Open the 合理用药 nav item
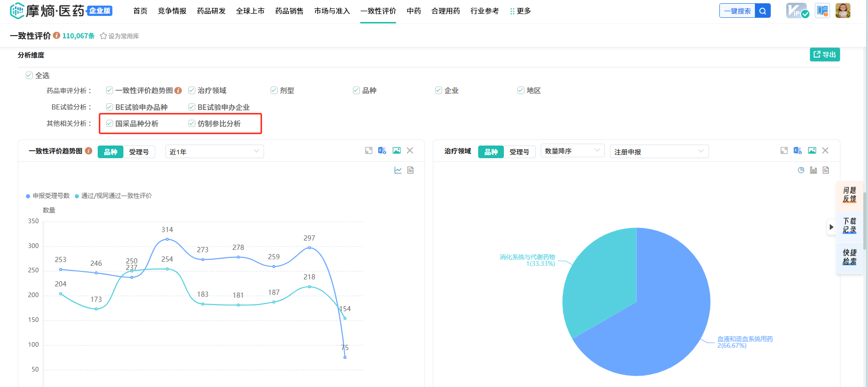Image resolution: width=868 pixels, height=387 pixels. 445,11
